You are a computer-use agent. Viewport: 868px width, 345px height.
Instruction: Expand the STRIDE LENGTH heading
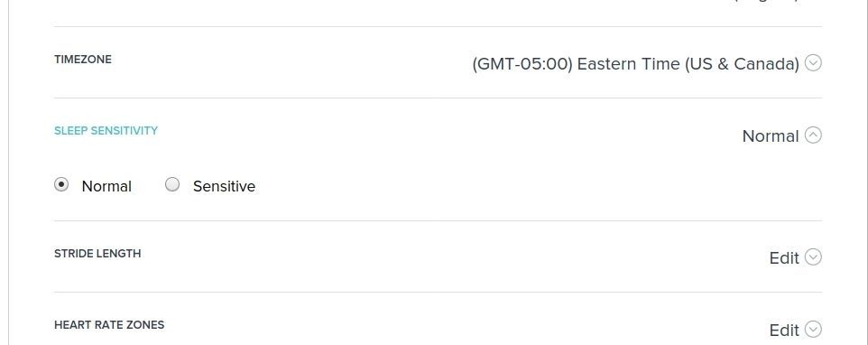(97, 254)
